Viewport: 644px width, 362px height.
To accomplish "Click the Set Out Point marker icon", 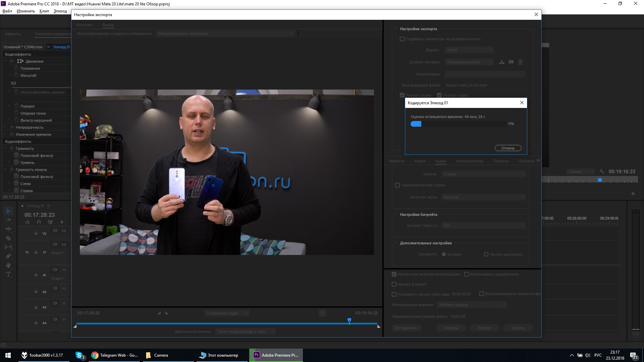I will 167,313.
